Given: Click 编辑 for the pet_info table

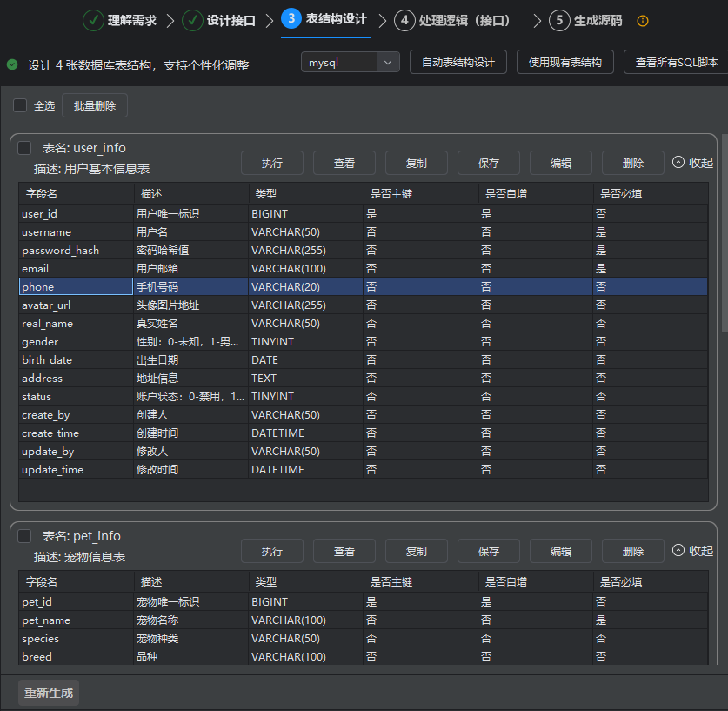Looking at the screenshot, I should (561, 551).
